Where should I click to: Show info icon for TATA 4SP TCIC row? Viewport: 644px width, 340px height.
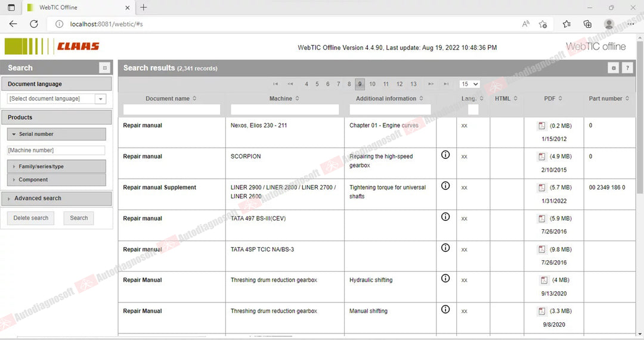point(445,248)
